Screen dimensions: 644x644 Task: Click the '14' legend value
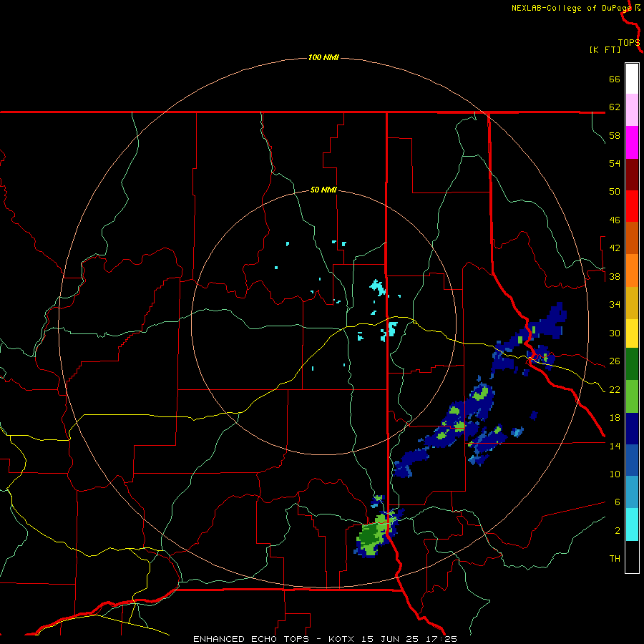615,446
